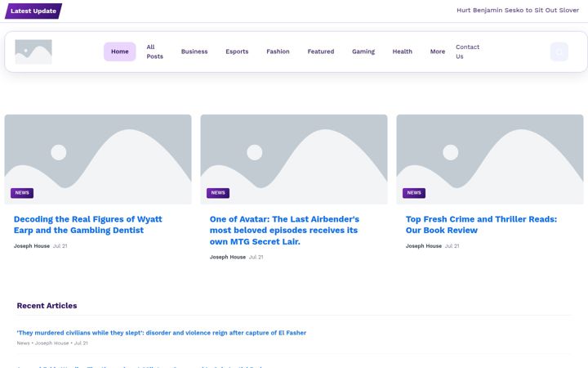Go to All Posts page
This screenshot has width=588, height=368.
pyautogui.click(x=154, y=52)
